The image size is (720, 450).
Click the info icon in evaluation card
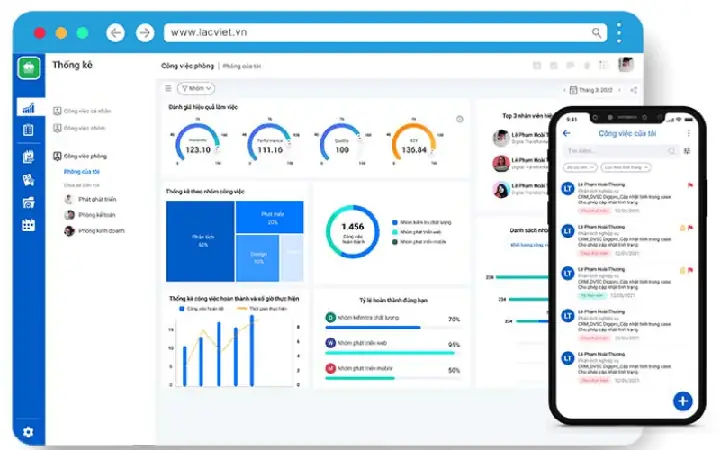click(x=460, y=119)
